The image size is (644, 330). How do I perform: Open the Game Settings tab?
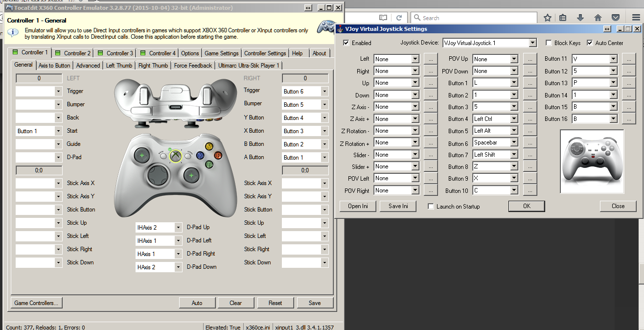[221, 53]
